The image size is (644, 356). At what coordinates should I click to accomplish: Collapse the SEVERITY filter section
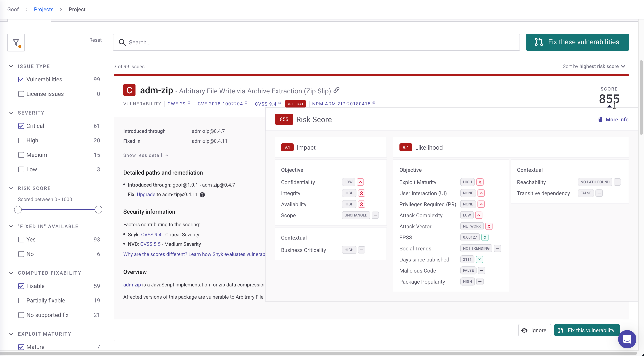pyautogui.click(x=11, y=113)
